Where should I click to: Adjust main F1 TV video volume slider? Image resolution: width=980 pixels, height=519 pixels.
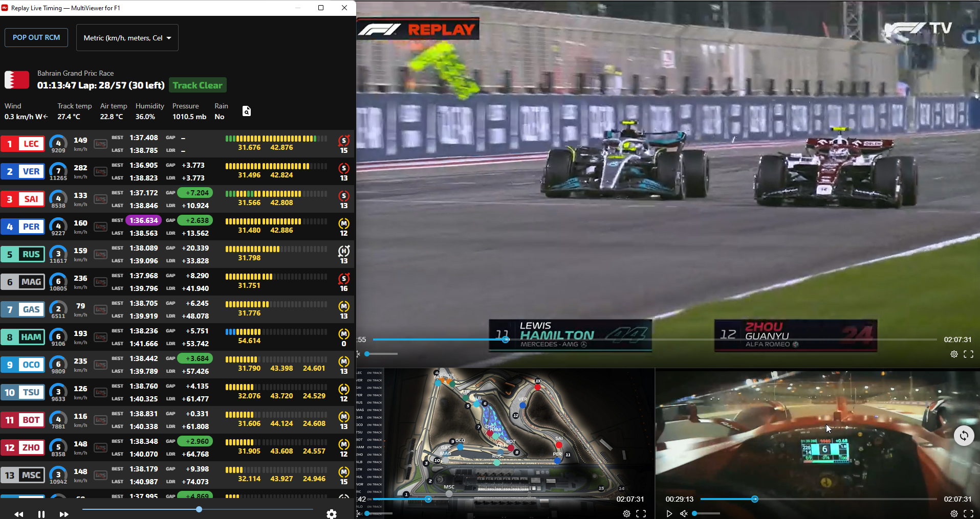(x=381, y=354)
